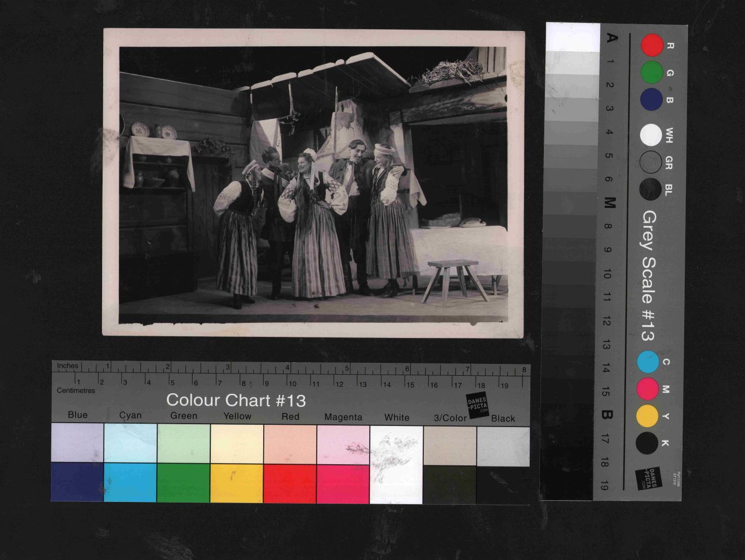Click the bright cyan swatch under Cyan

click(130, 483)
